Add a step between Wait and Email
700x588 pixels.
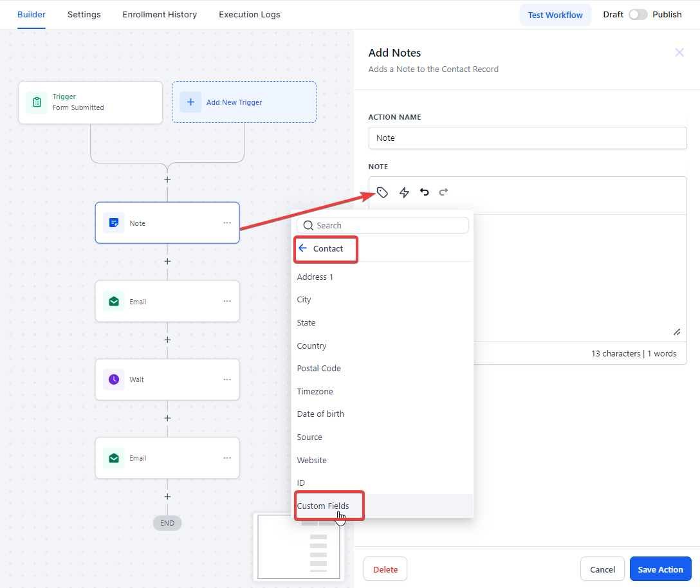tap(167, 418)
